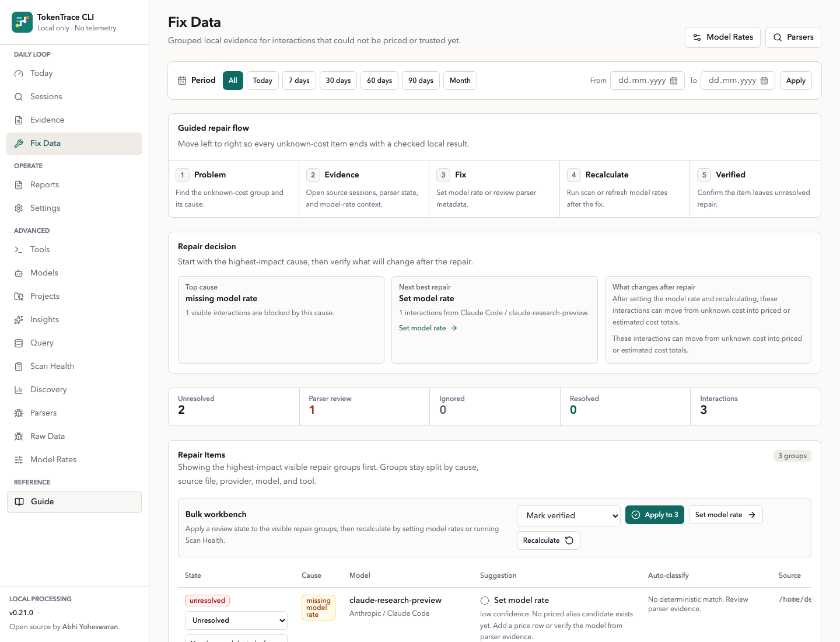The height and width of the screenshot is (642, 840).
Task: Click the Settings gear icon in sidebar
Action: (19, 208)
